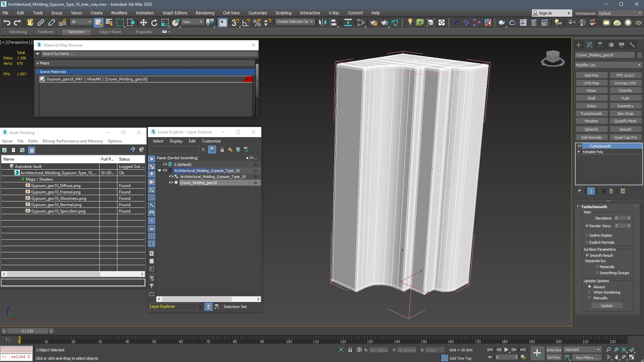Image resolution: width=644 pixels, height=362 pixels.
Task: Check Separate by Materials option
Action: (597, 266)
